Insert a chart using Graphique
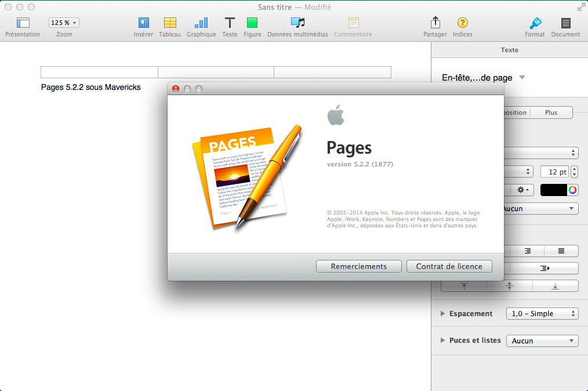The height and width of the screenshot is (391, 588). (201, 23)
